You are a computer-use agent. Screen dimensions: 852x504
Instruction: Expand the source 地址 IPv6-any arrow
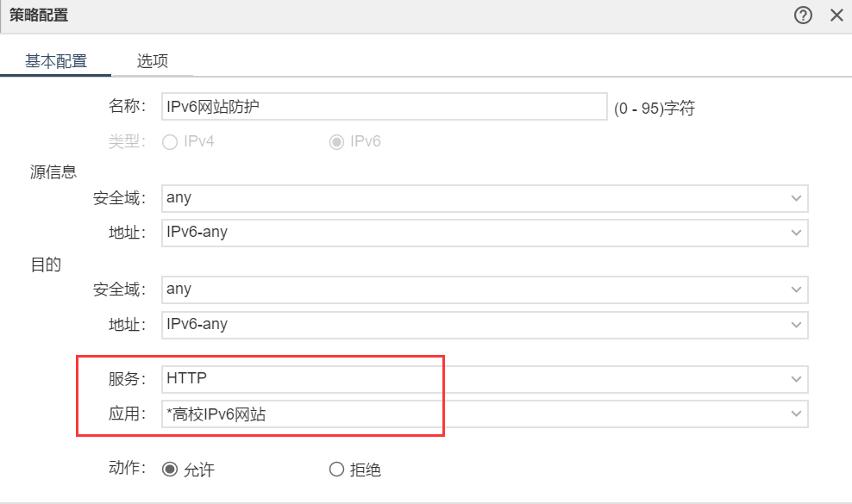796,233
